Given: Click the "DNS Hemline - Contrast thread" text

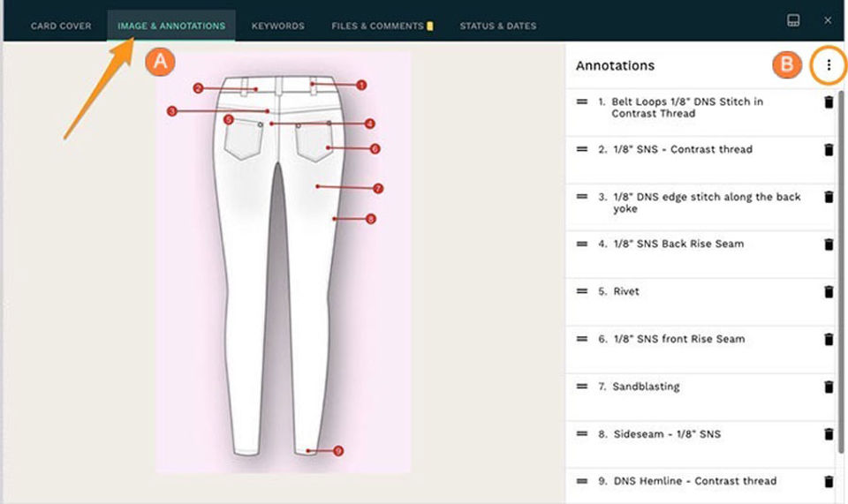Looking at the screenshot, I should point(695,481).
